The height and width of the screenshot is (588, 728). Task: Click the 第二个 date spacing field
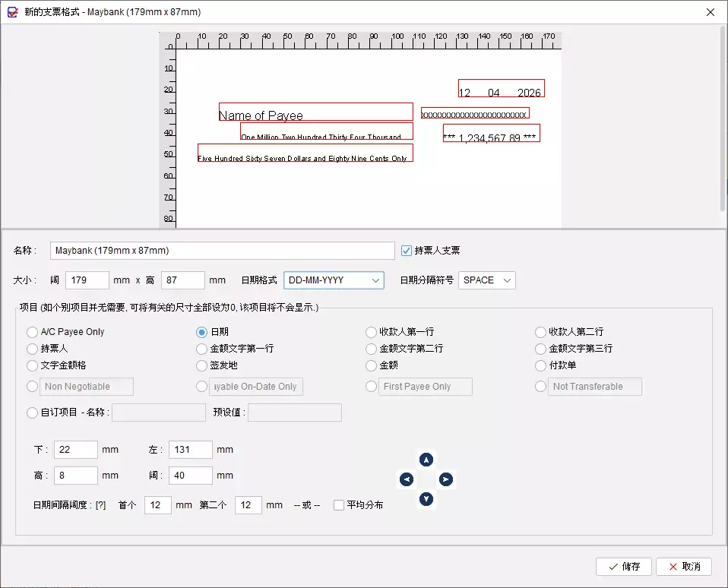click(x=248, y=505)
